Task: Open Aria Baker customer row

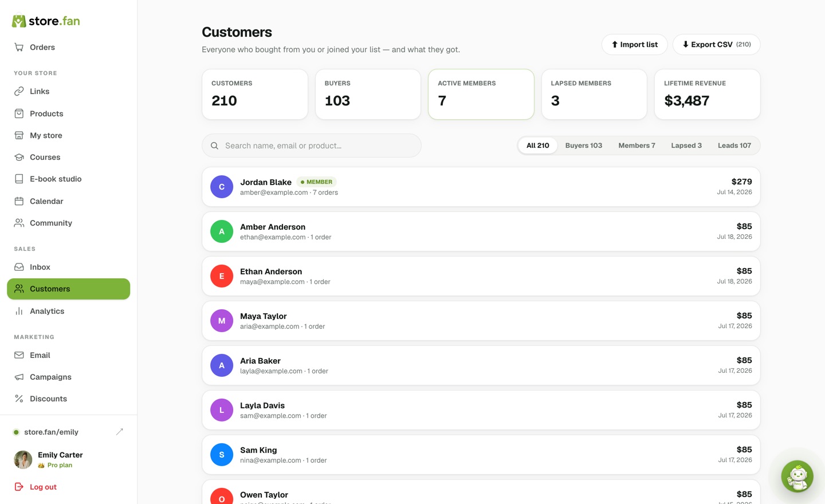Action: (481, 365)
